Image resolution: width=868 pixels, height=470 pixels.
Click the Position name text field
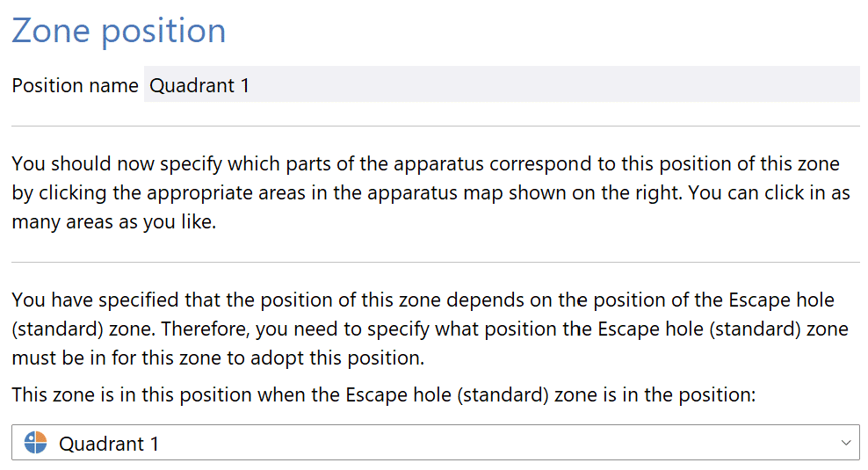point(502,84)
